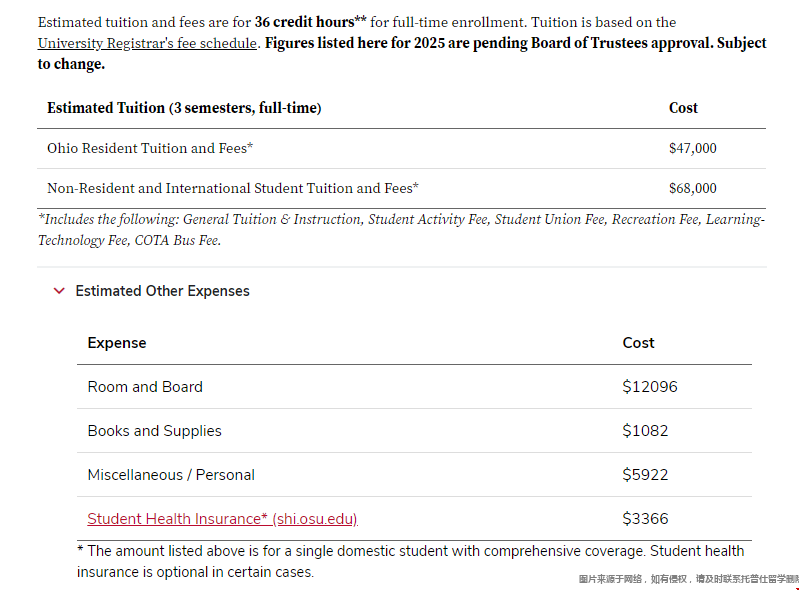The height and width of the screenshot is (590, 799).
Task: Collapse the Estimated Other Expenses chevron
Action: pos(59,291)
